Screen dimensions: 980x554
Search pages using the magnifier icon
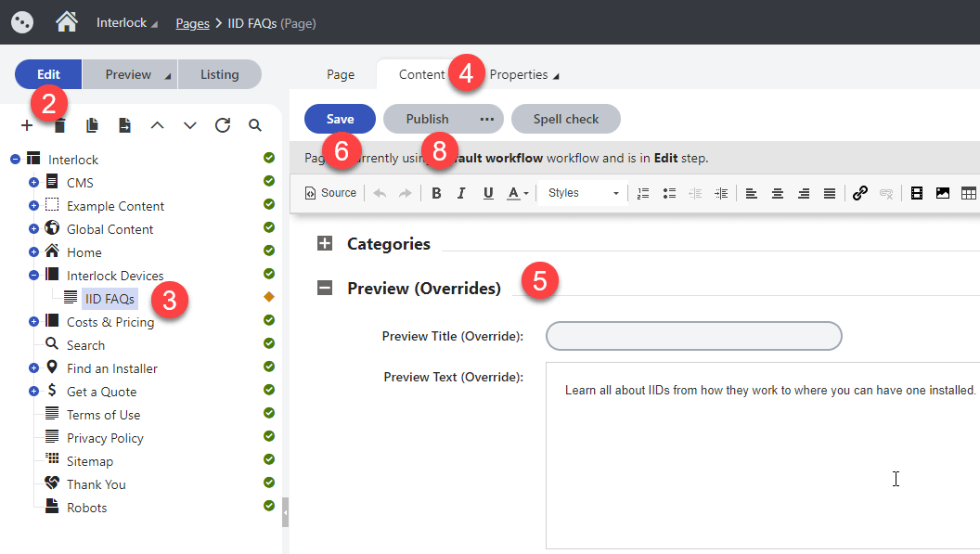coord(255,125)
